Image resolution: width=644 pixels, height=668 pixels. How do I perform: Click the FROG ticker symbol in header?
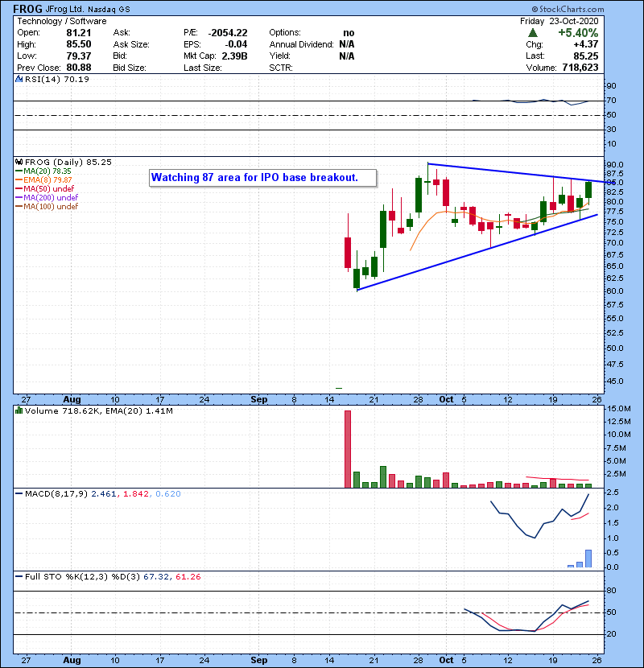tap(27, 9)
